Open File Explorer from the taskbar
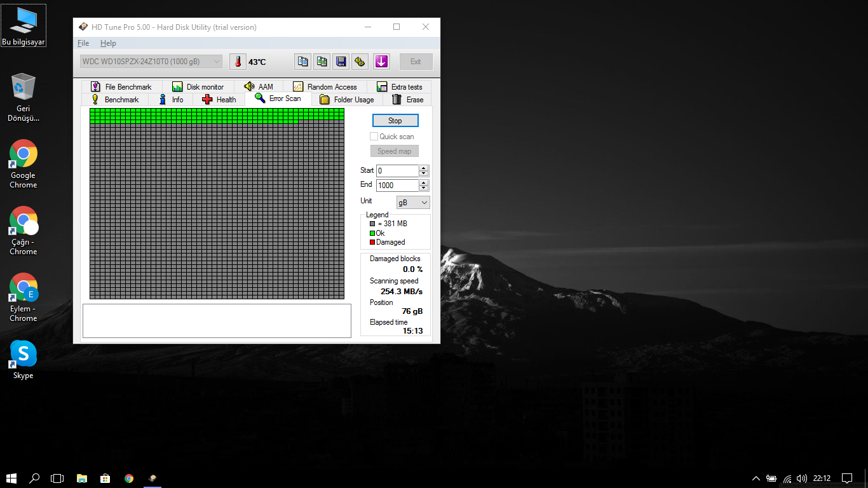 (x=82, y=478)
